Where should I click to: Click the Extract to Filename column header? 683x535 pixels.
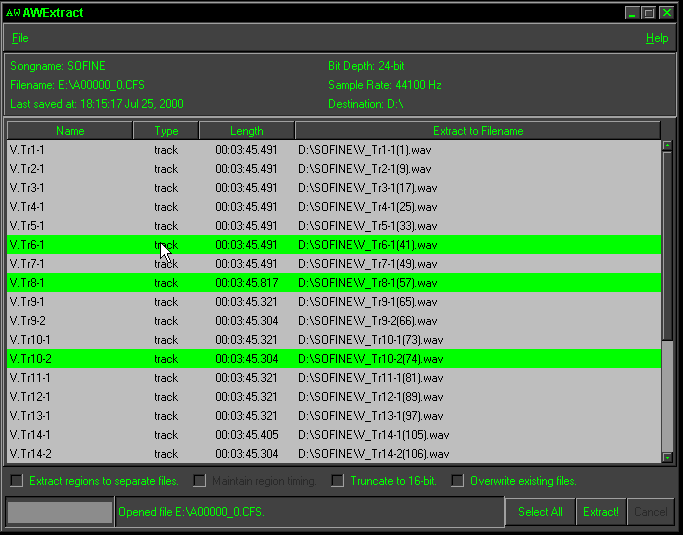(478, 131)
